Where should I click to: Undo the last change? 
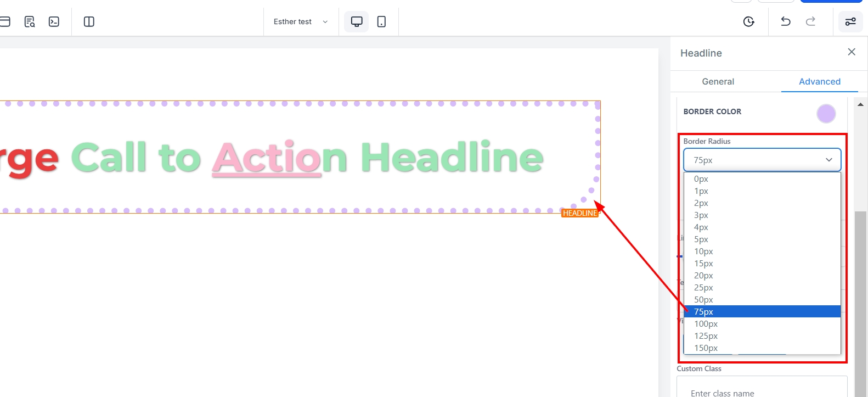pos(786,21)
